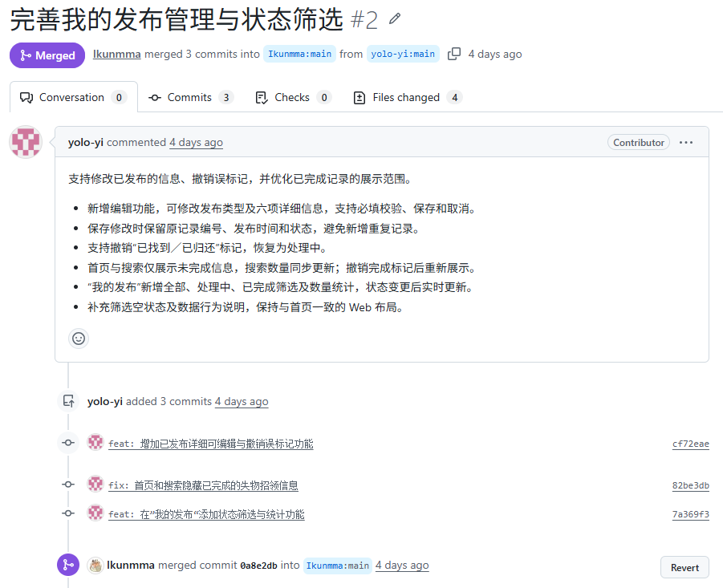Click bullet text '支持撤销"已找到／已归还"标记'
Viewport: 723px width, 588px height.
[165, 248]
